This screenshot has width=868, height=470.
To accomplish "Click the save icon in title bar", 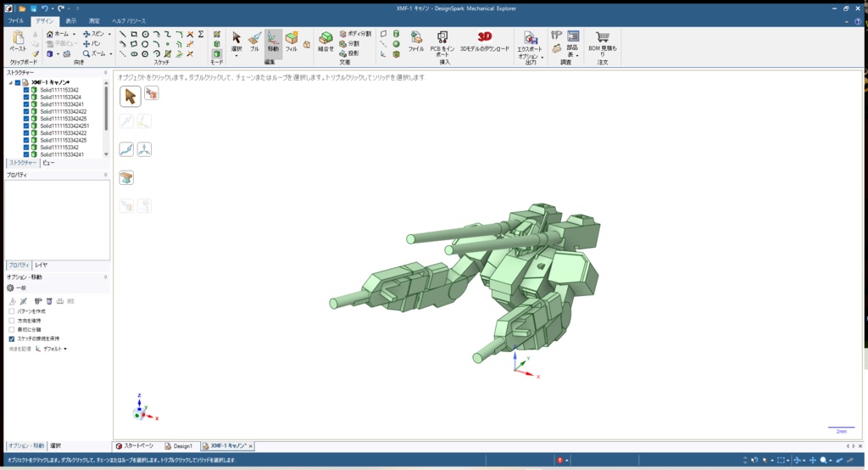I will click(33, 8).
